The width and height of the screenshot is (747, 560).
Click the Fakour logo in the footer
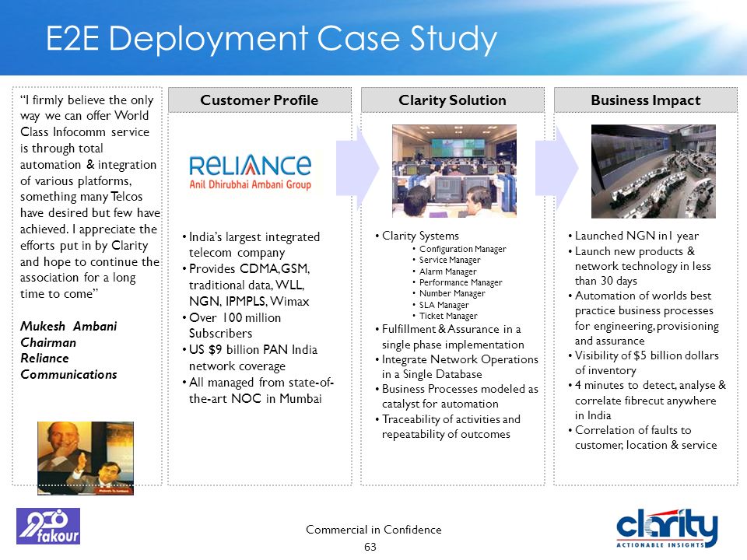pos(48,526)
